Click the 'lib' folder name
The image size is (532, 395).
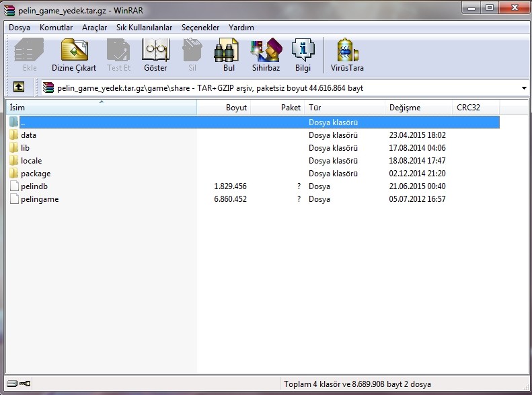pos(25,148)
